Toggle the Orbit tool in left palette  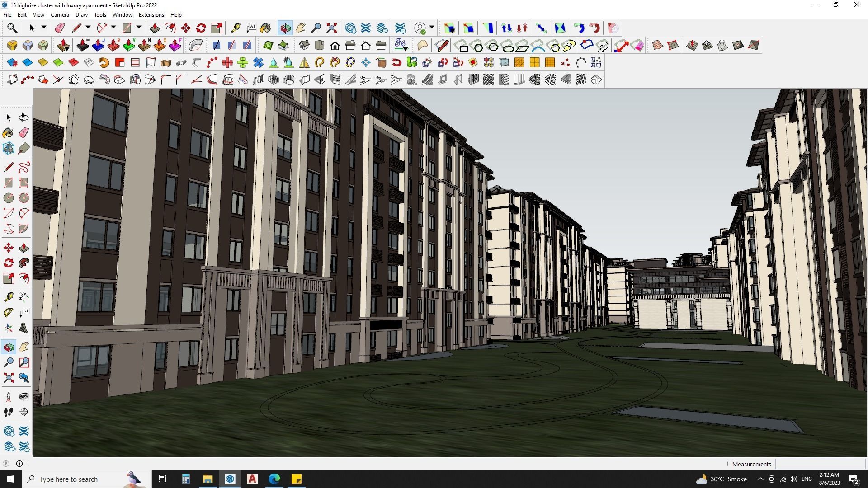tap(9, 347)
